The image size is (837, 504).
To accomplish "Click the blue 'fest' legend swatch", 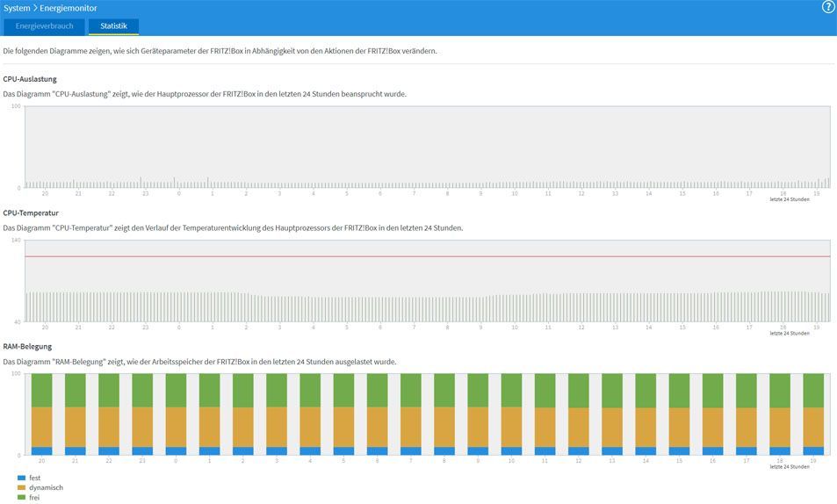I will (x=21, y=478).
